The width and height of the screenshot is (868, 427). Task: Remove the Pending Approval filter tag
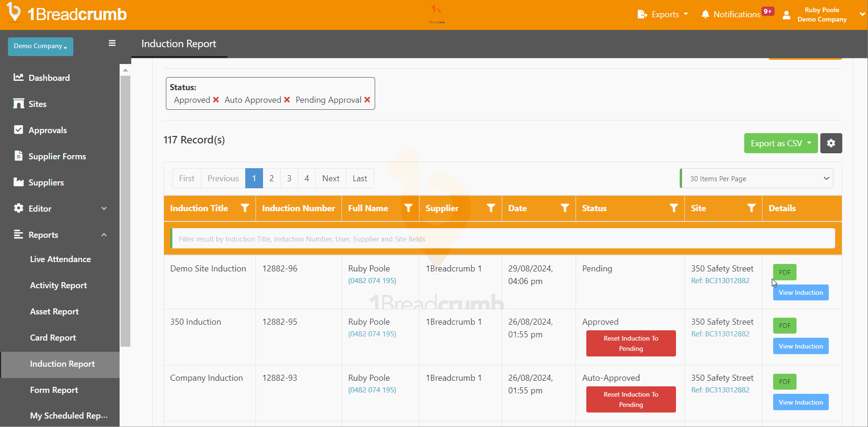click(367, 100)
